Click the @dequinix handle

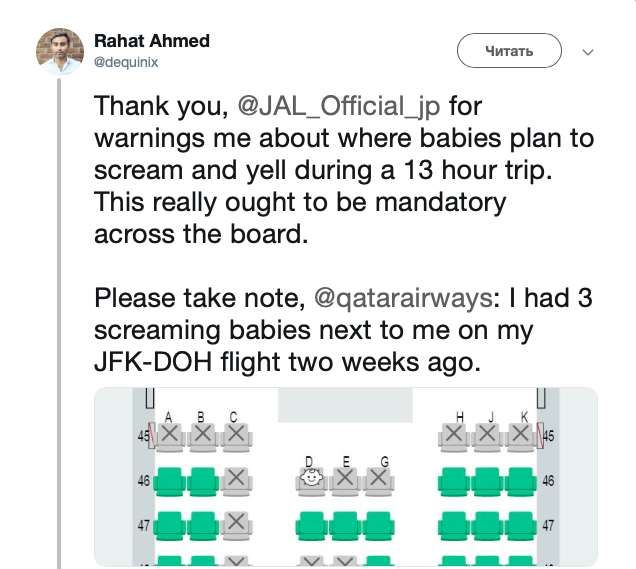pos(126,62)
